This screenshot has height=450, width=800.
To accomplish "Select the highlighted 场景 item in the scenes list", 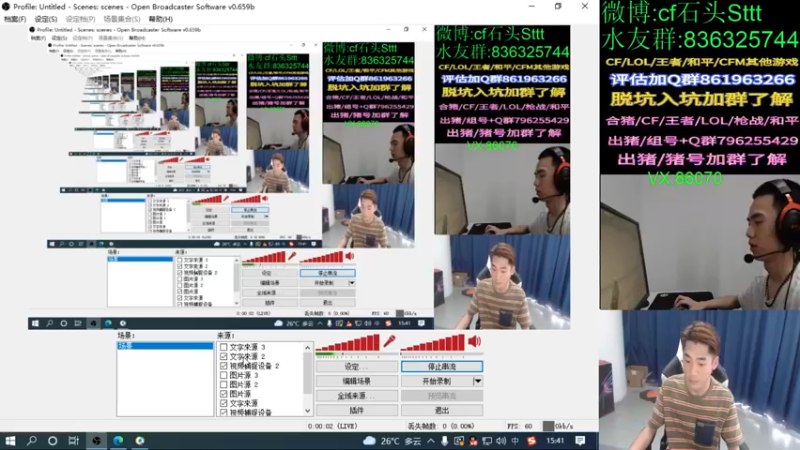I will pyautogui.click(x=165, y=346).
